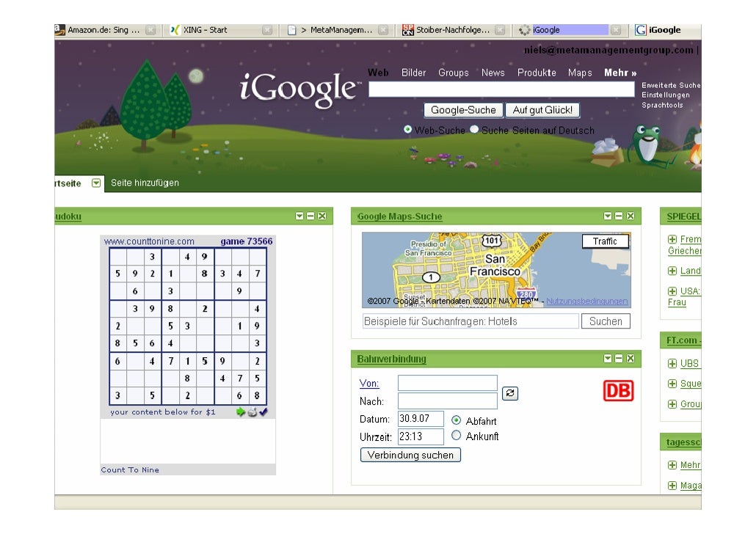The image size is (756, 534).
Task: Click the Stoiber-Nachfolge tab Spiegel icon
Action: point(408,30)
